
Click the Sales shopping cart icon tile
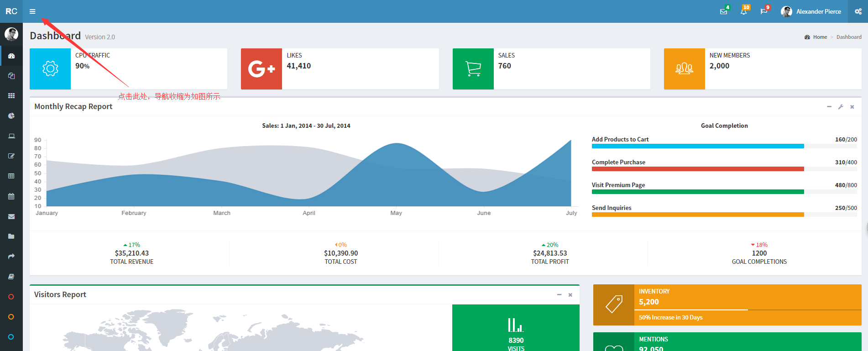click(x=473, y=69)
